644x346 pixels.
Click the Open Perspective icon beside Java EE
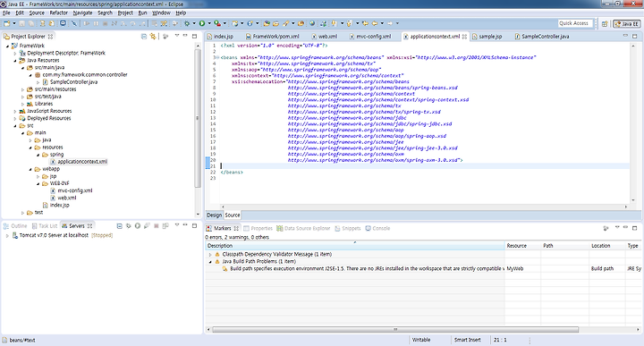(605, 24)
